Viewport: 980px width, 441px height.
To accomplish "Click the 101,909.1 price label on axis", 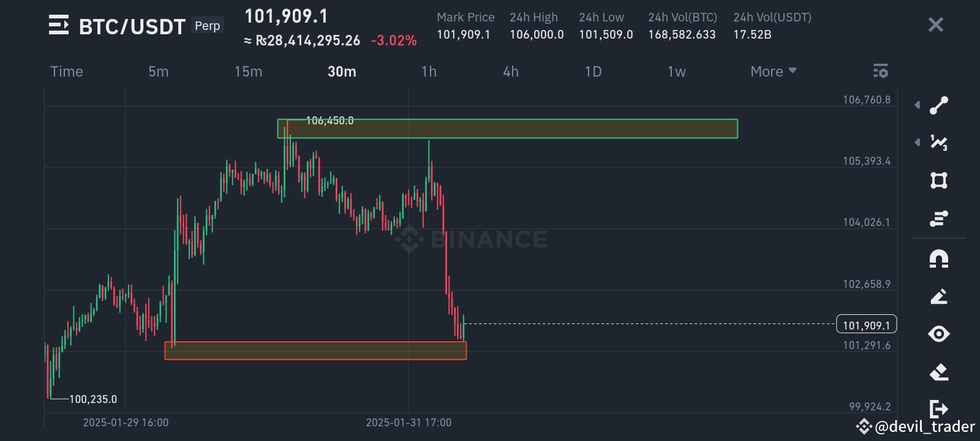I will coord(865,325).
